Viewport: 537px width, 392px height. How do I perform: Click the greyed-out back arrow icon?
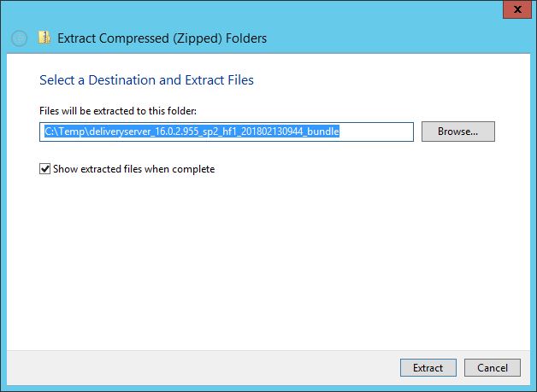[19, 38]
